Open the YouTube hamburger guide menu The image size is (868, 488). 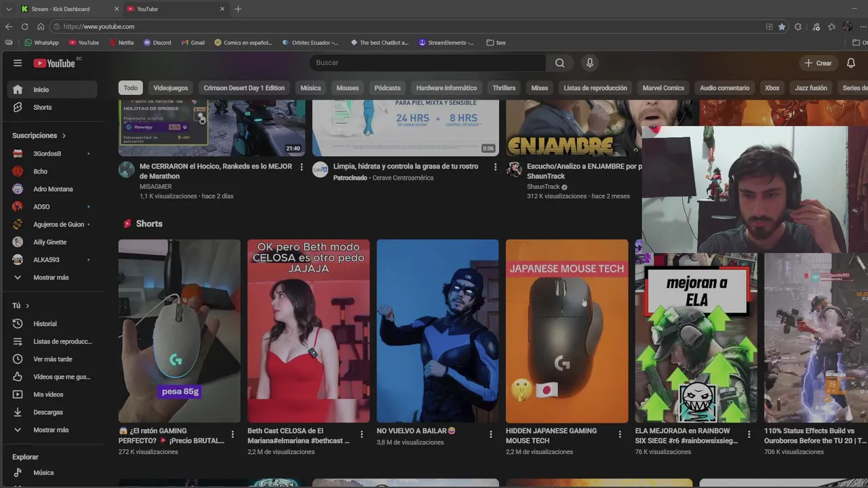point(18,63)
